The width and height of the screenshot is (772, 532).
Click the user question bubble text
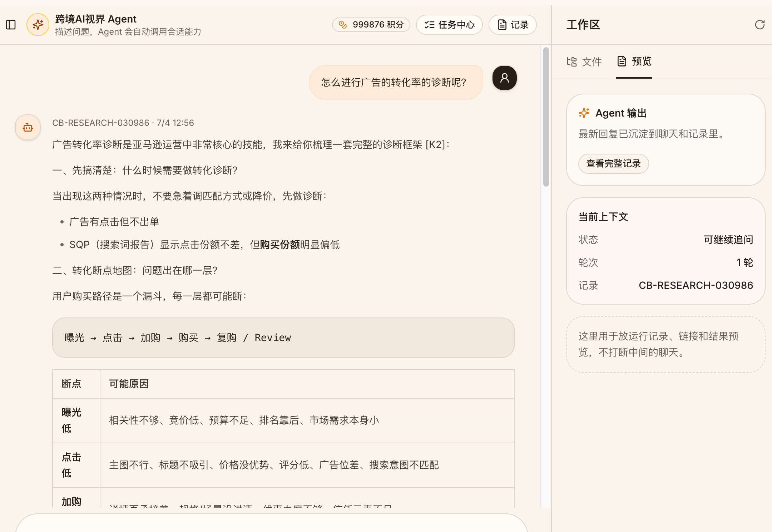point(394,82)
